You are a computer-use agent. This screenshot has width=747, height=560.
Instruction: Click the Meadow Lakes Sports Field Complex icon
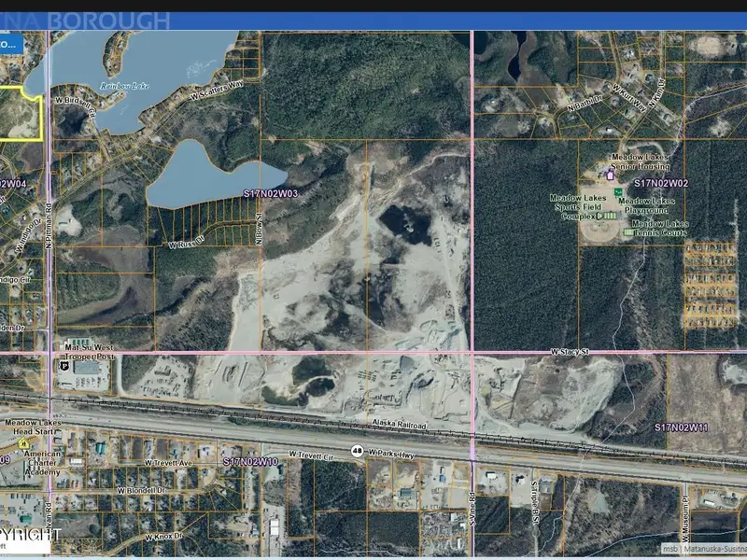pyautogui.click(x=609, y=216)
